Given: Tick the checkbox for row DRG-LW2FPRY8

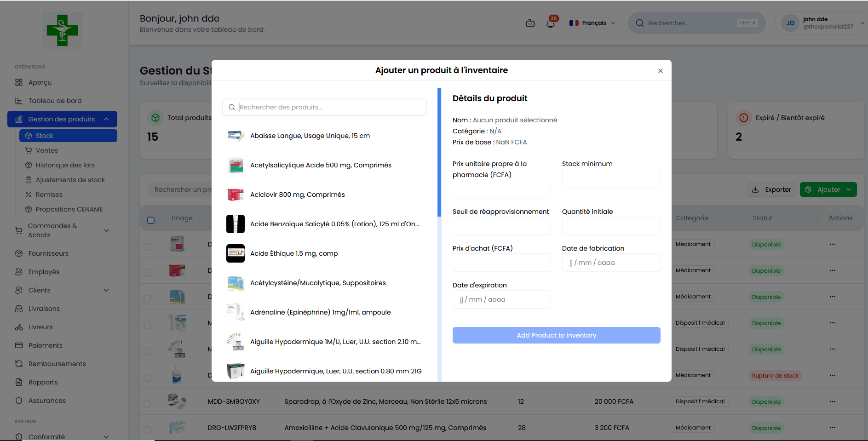Looking at the screenshot, I should click(x=147, y=430).
